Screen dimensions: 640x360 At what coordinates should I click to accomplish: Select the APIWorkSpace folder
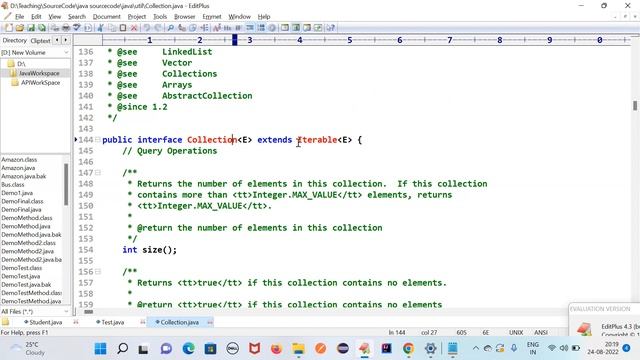tap(40, 82)
